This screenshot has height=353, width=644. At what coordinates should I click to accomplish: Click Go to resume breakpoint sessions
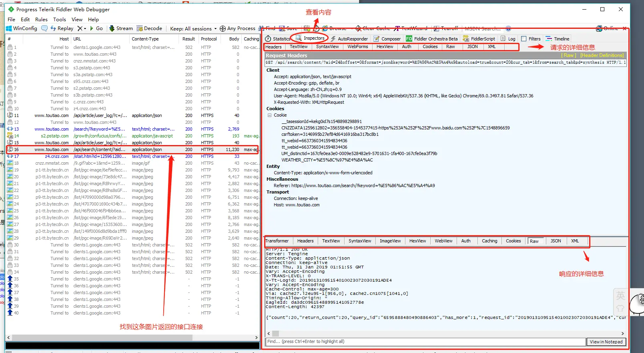click(x=96, y=28)
